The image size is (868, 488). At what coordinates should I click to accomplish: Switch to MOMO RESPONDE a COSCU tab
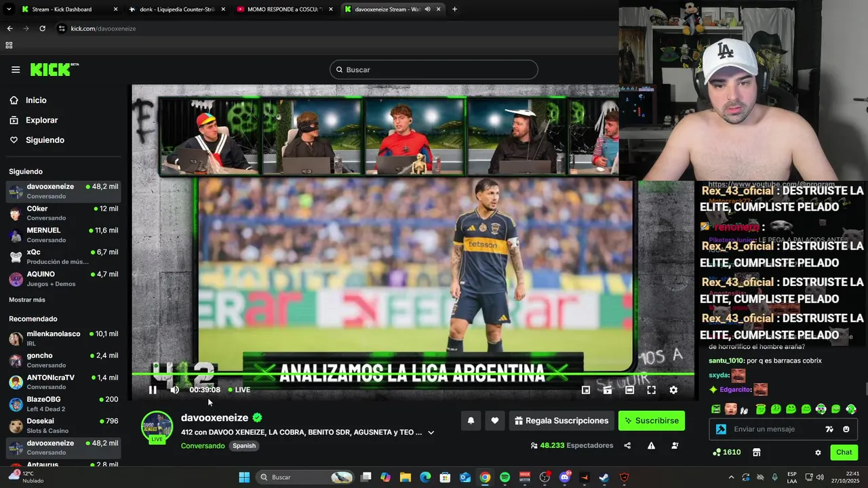click(x=284, y=9)
